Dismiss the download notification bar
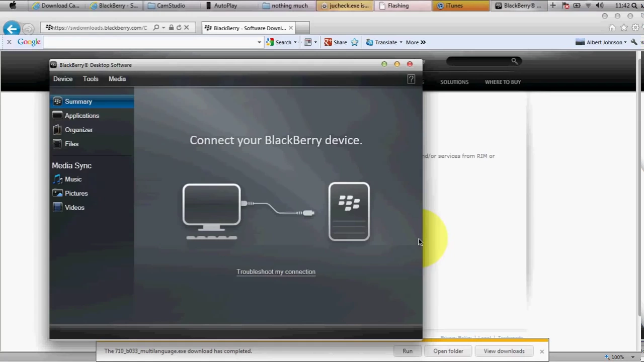Viewport: 644px width, 362px height. [x=542, y=351]
